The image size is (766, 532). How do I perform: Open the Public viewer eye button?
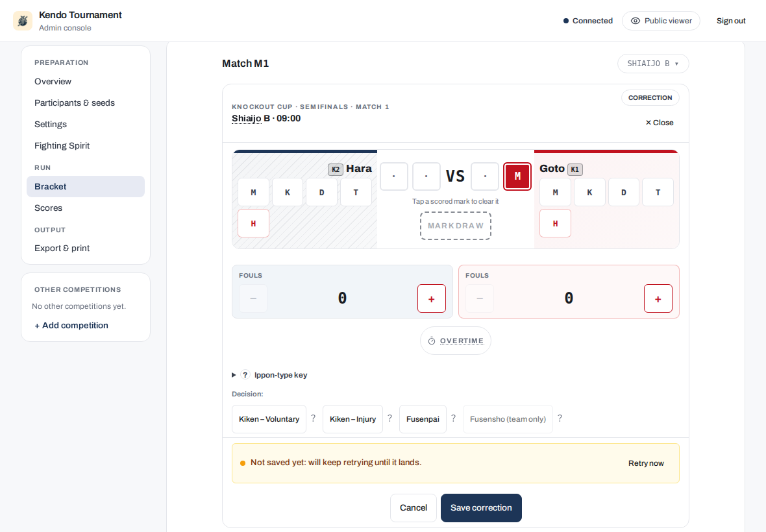pos(660,21)
